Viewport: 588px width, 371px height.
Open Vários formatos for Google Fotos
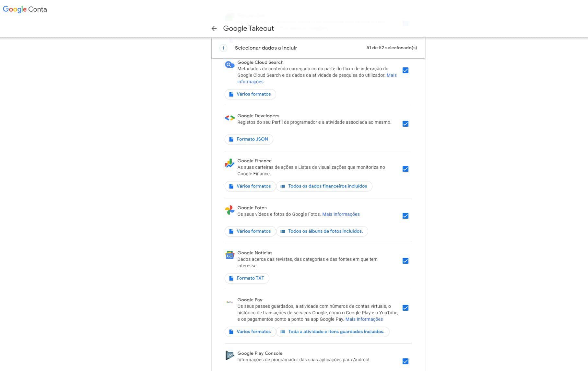click(x=250, y=231)
